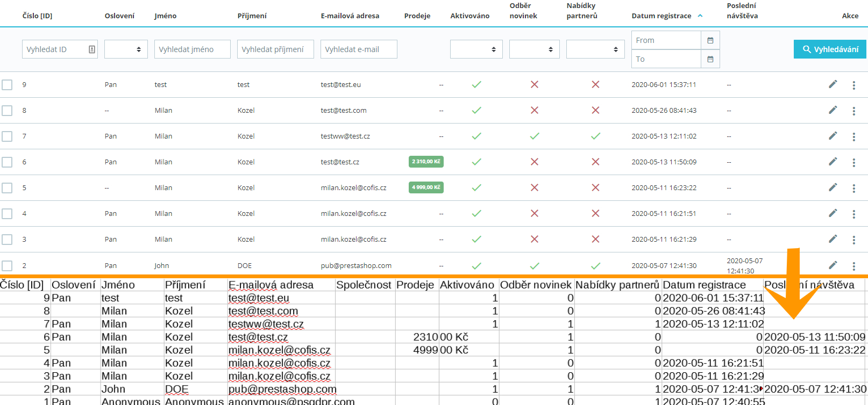Click the Vyhledat e-mail input field

(359, 49)
